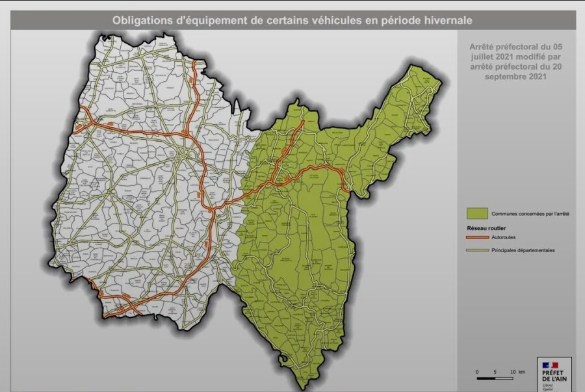Image resolution: width=585 pixels, height=392 pixels.
Task: Click the '0' scale label
Action: (477, 371)
